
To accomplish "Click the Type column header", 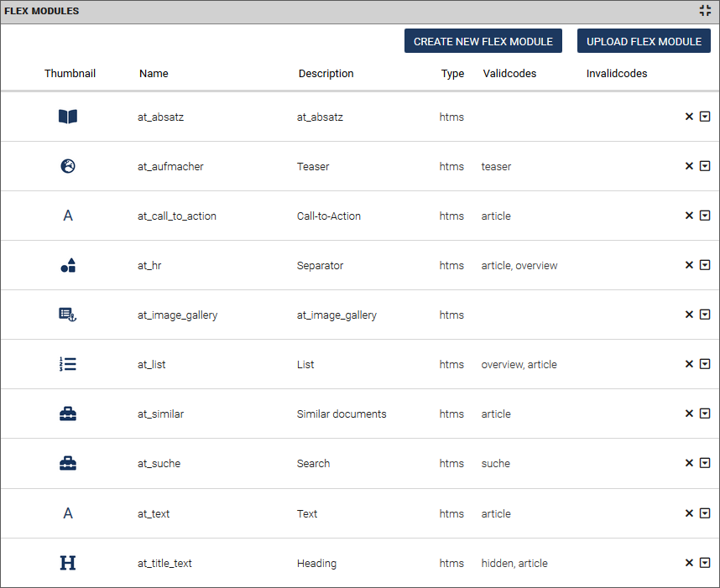I will click(x=453, y=74).
